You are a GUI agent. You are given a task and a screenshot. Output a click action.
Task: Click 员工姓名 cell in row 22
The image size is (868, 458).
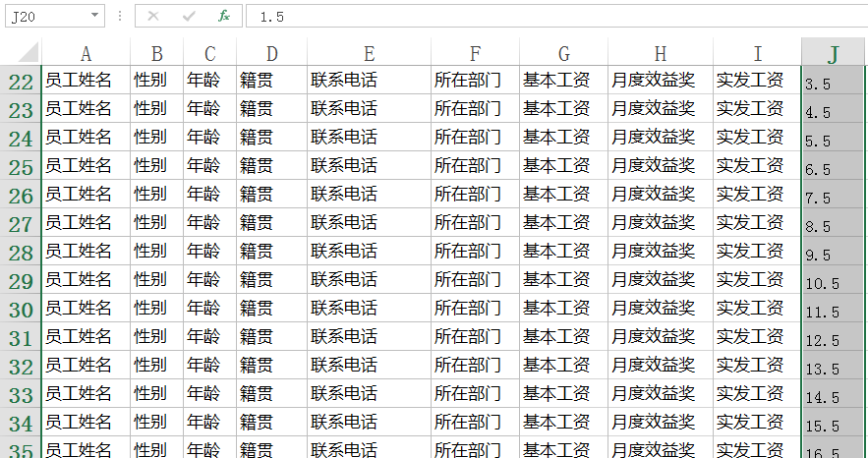86,81
